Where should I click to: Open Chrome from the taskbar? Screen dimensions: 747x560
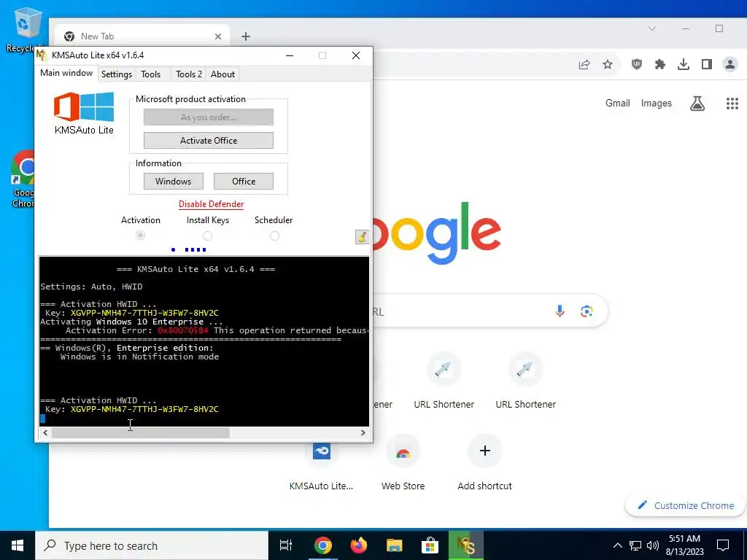point(322,545)
